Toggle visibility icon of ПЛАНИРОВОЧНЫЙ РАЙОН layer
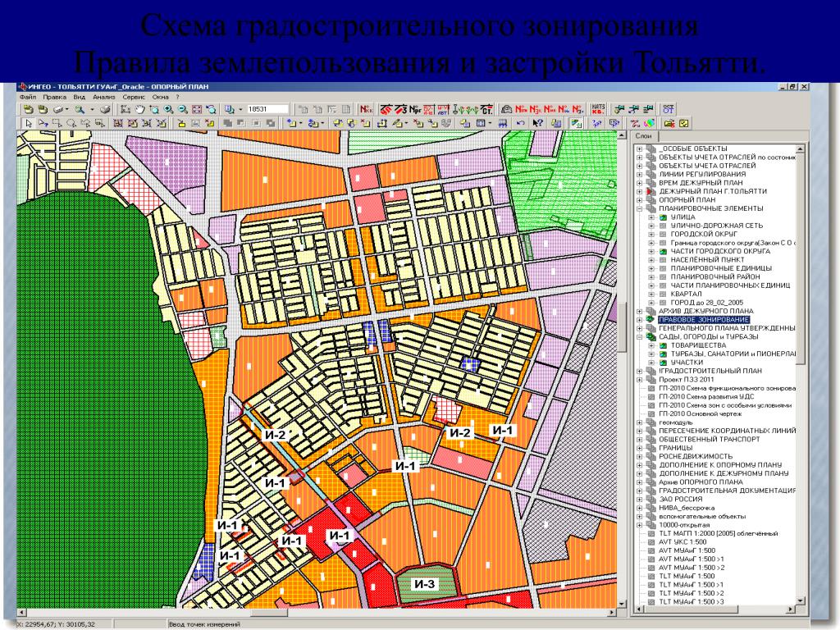Screen dimensions: 840x630 [x=663, y=277]
